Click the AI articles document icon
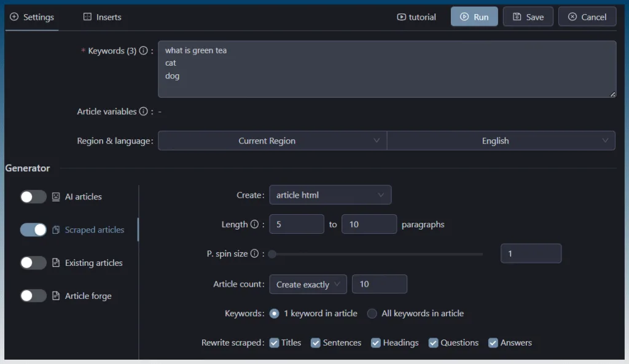 click(x=56, y=197)
